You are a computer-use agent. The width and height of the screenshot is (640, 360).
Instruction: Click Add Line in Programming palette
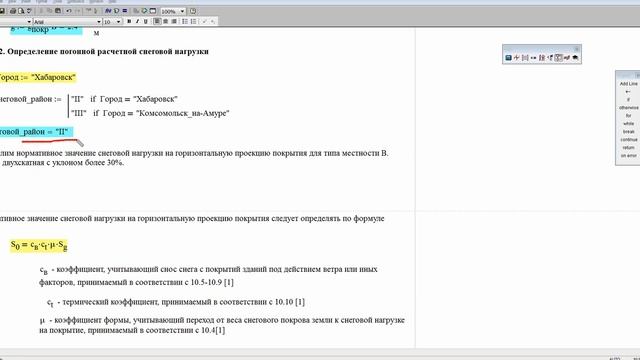pyautogui.click(x=629, y=84)
